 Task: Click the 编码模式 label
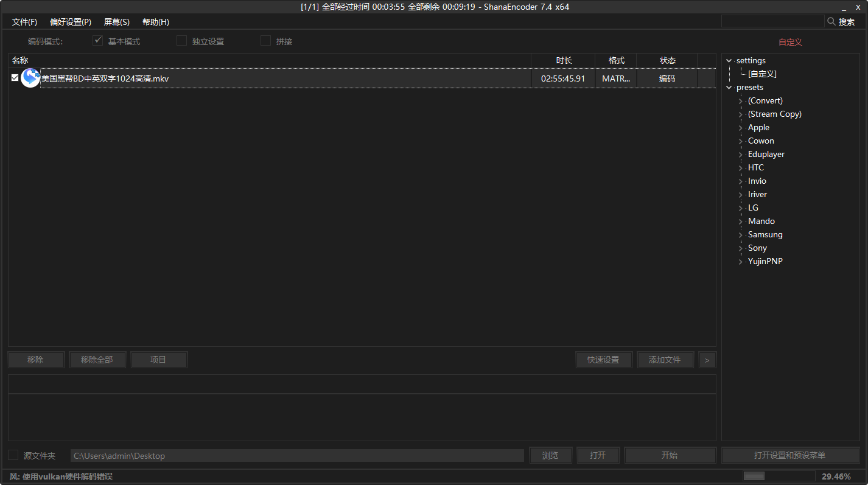(x=45, y=41)
